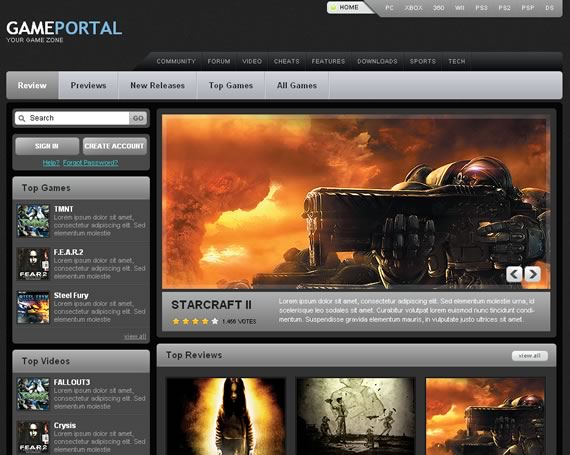Click the TMNT title link
The image size is (570, 455).
[64, 209]
